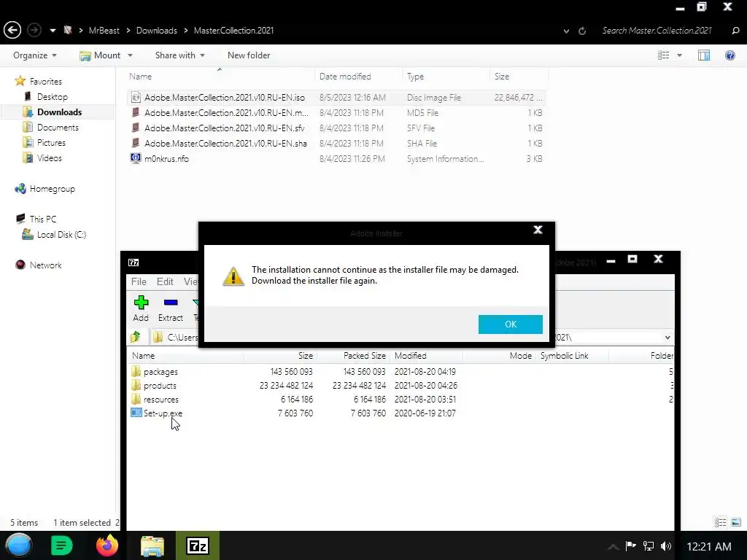Click the volume speaker tray icon
The height and width of the screenshot is (560, 747).
tap(665, 546)
